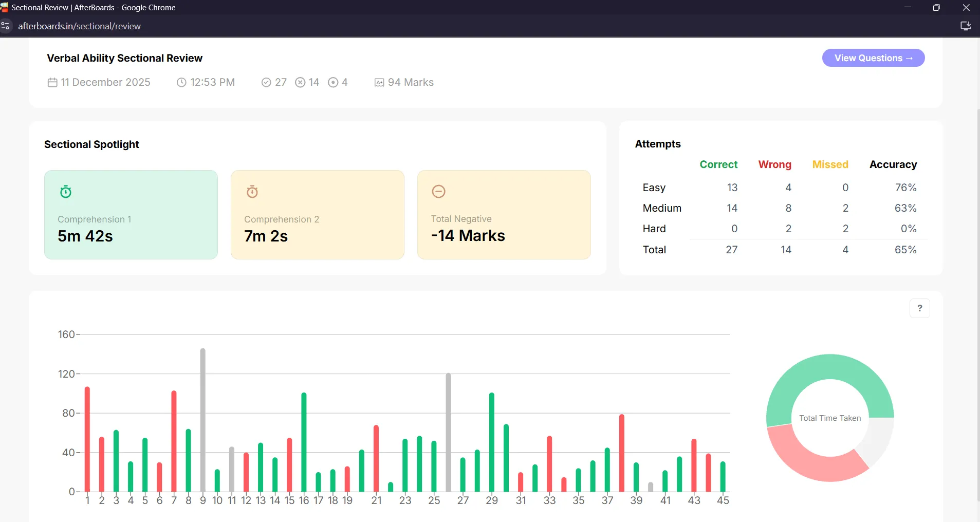The width and height of the screenshot is (980, 522).
Task: Click the stopwatch icon in Comprehension 1 card
Action: point(66,192)
